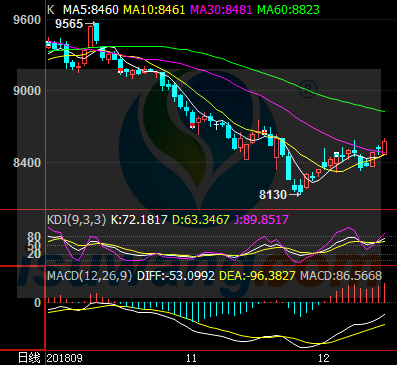The width and height of the screenshot is (397, 365).
Task: Click the 11 month marker on time axis
Action: coord(191,358)
